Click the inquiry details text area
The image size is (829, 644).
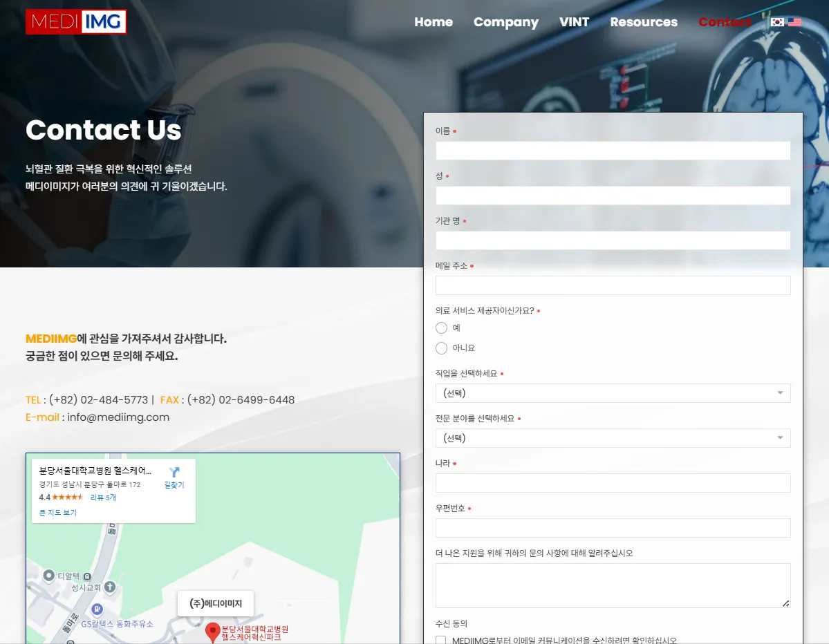coord(613,585)
